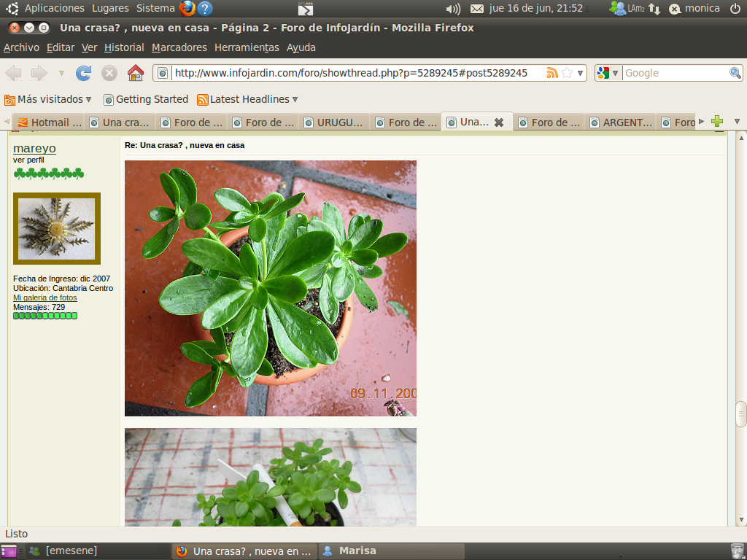747x560 pixels.
Task: Expand the Latest Headlines feed dropdown
Action: (x=247, y=99)
